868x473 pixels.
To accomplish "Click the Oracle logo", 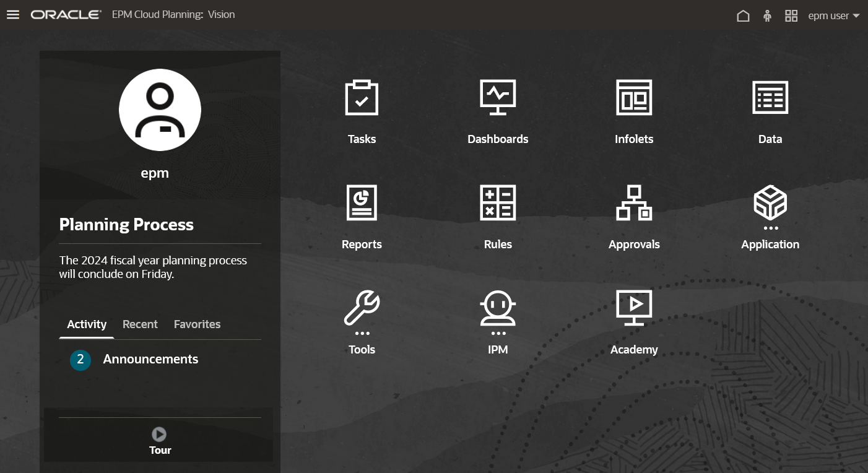I will [x=66, y=15].
